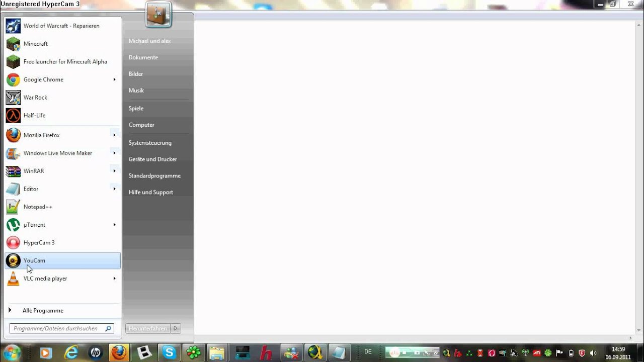This screenshot has height=362, width=644.
Task: Click the YouCam webcam icon
Action: (13, 260)
